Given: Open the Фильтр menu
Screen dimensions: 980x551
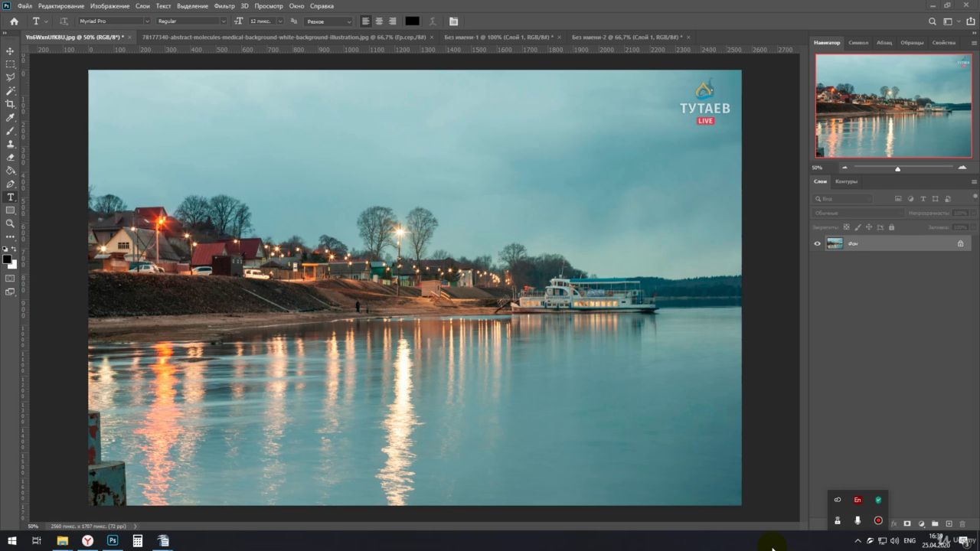Looking at the screenshot, I should pyautogui.click(x=224, y=6).
